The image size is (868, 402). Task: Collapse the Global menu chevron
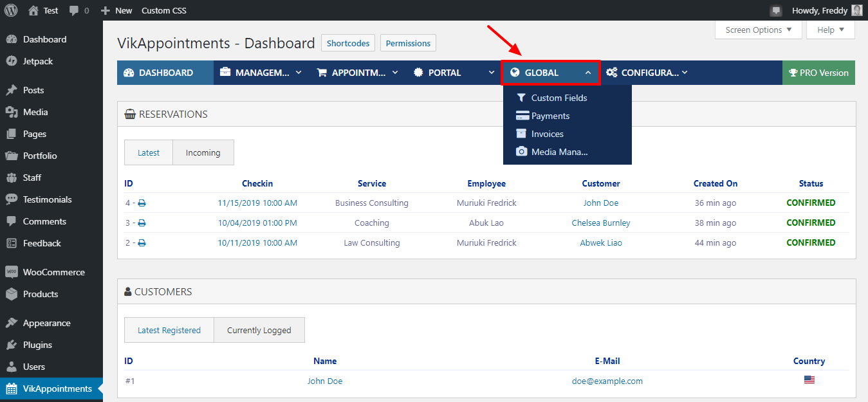588,73
